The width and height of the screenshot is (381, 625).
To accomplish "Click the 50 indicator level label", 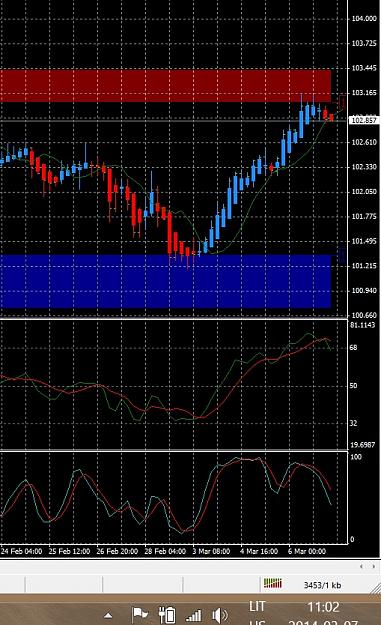I will pyautogui.click(x=354, y=385).
